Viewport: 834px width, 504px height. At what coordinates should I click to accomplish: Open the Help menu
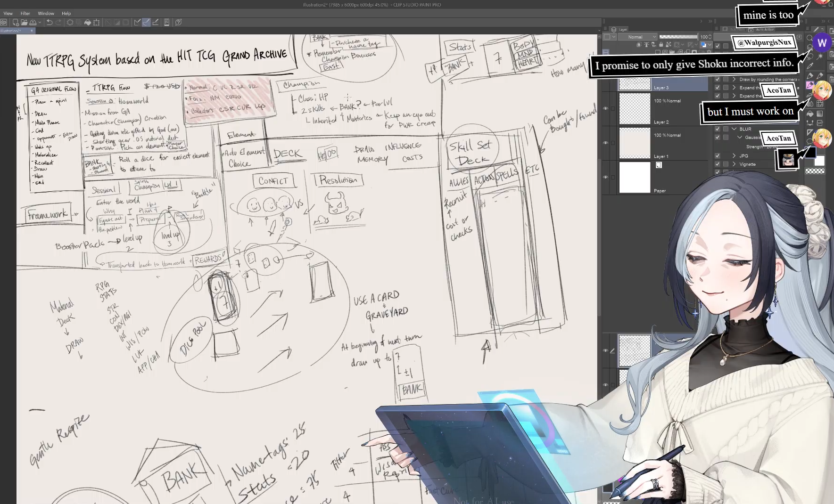pos(66,13)
